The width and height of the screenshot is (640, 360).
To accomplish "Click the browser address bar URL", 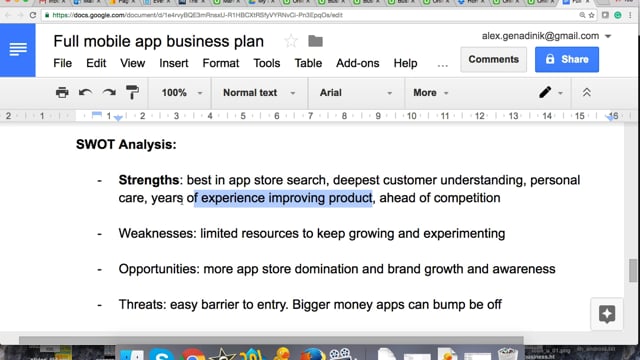I will [x=198, y=15].
